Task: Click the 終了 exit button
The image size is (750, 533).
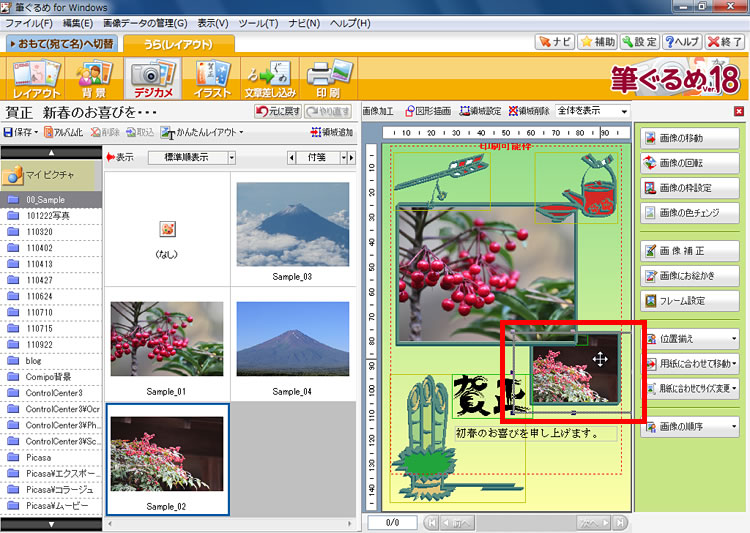Action: pyautogui.click(x=725, y=42)
